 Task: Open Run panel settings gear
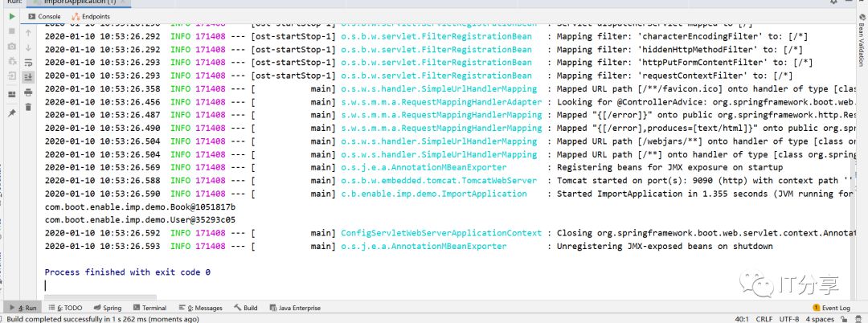click(x=834, y=2)
